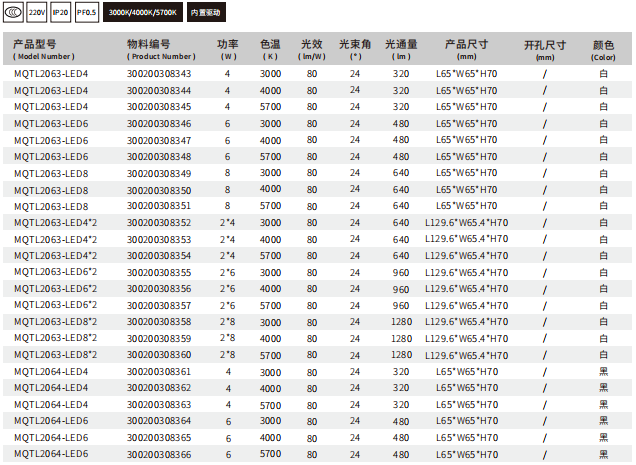Screen dimensions: 636x465
Task: Click color 白 in row 300200308343
Action: click(x=604, y=74)
